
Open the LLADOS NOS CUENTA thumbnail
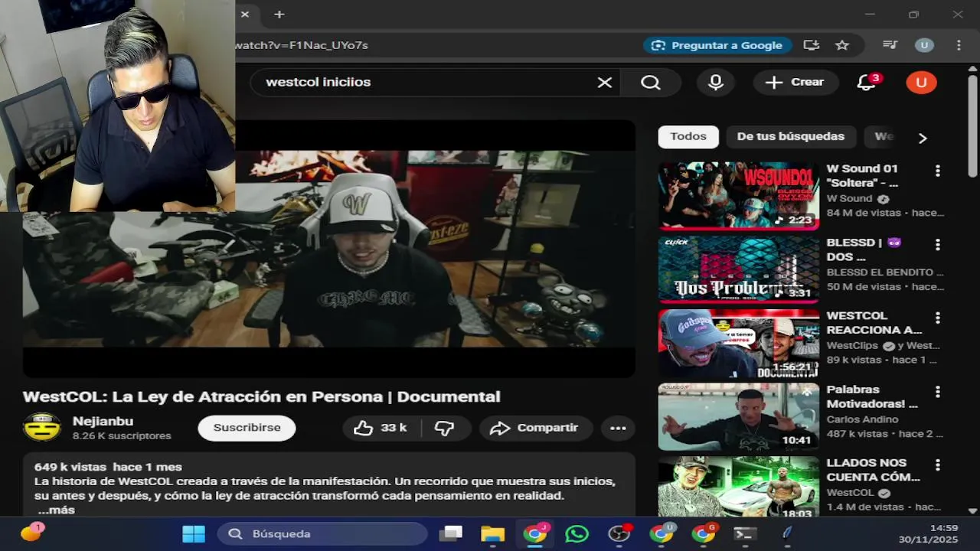[x=739, y=488]
